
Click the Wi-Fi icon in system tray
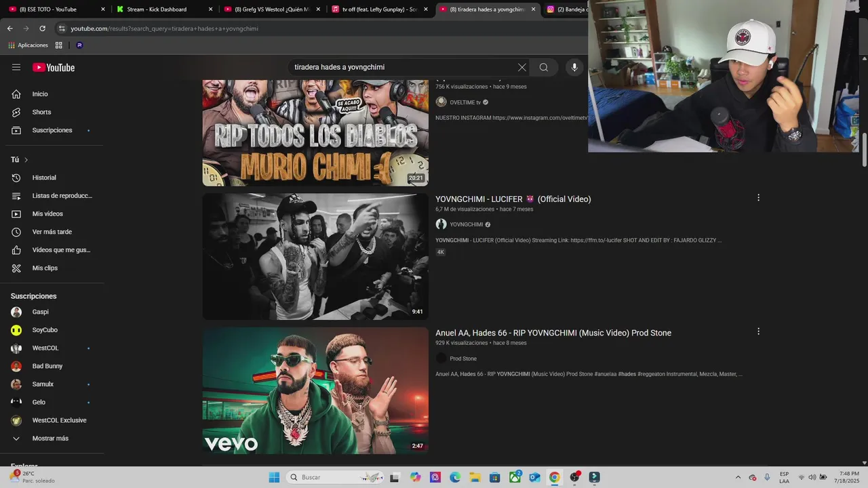[x=802, y=477]
